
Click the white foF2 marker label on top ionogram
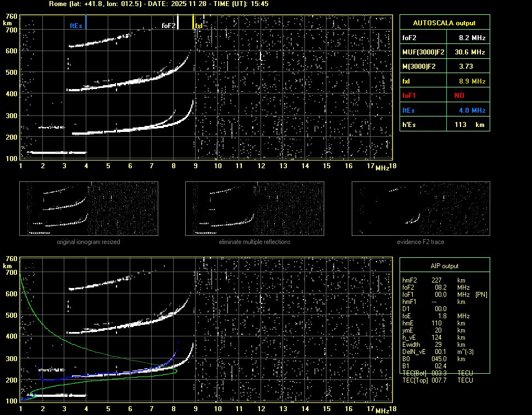(x=169, y=25)
